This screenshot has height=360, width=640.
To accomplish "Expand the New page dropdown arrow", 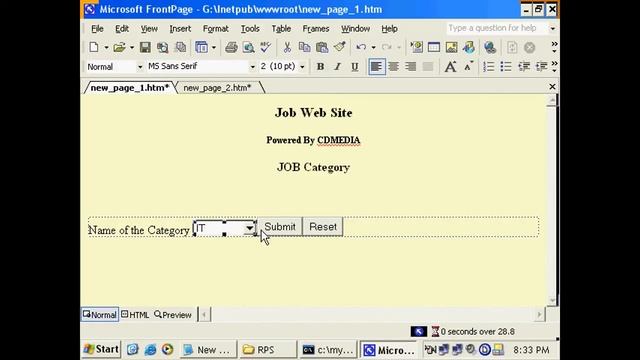I will (x=106, y=47).
